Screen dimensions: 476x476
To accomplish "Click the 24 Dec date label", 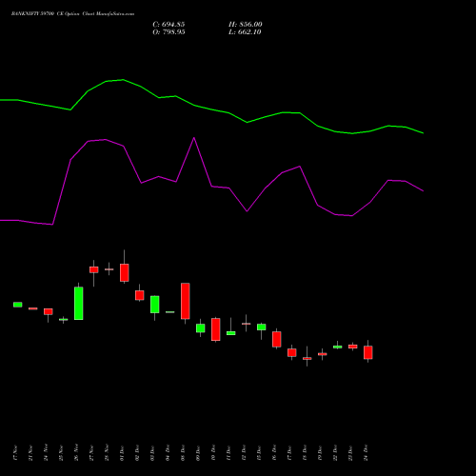I will [366, 452].
